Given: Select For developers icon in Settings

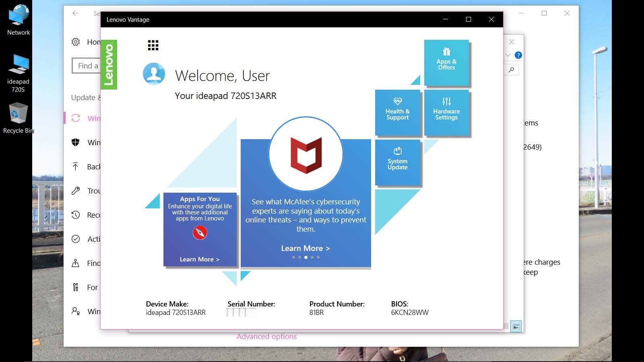Looking at the screenshot, I should coord(75,287).
